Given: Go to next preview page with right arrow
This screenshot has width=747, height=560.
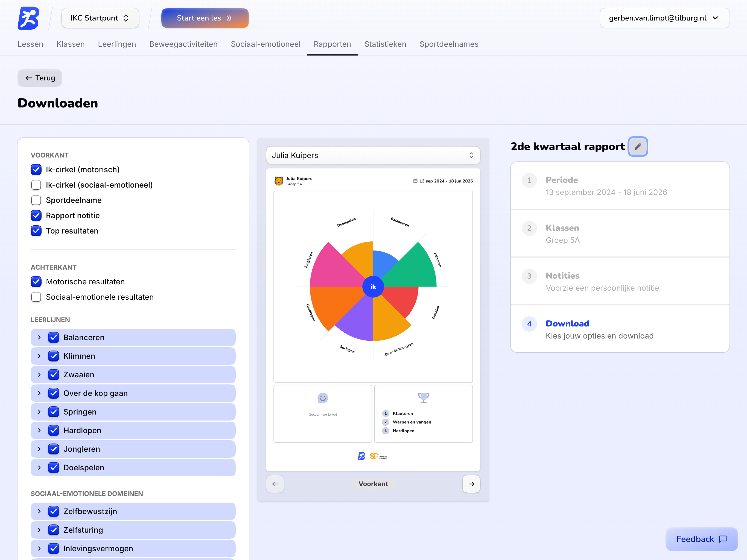Looking at the screenshot, I should 471,484.
